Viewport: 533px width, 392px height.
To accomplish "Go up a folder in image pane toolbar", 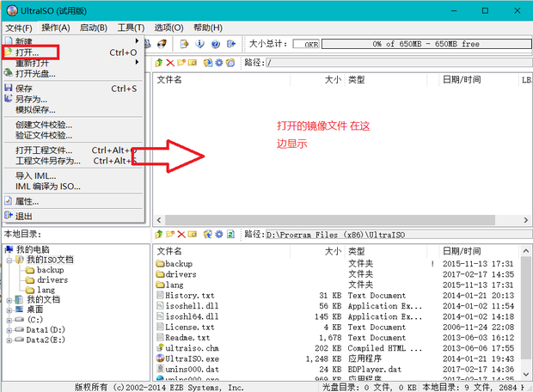I will (x=158, y=63).
